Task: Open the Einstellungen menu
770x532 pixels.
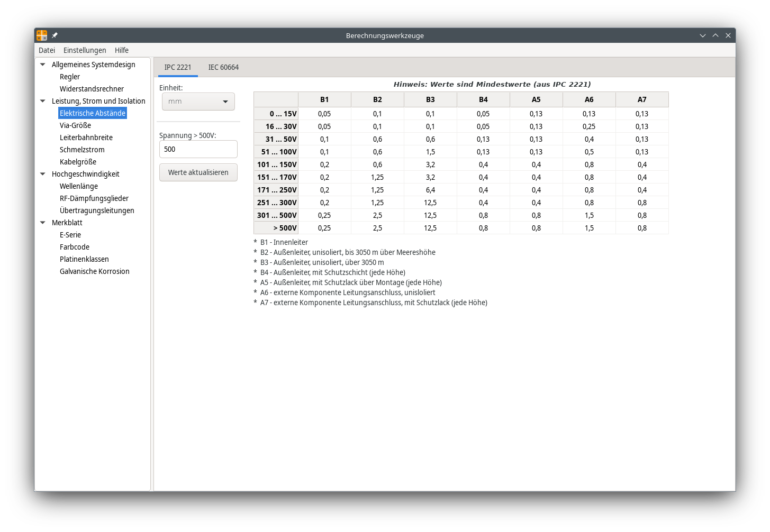Action: coord(85,50)
